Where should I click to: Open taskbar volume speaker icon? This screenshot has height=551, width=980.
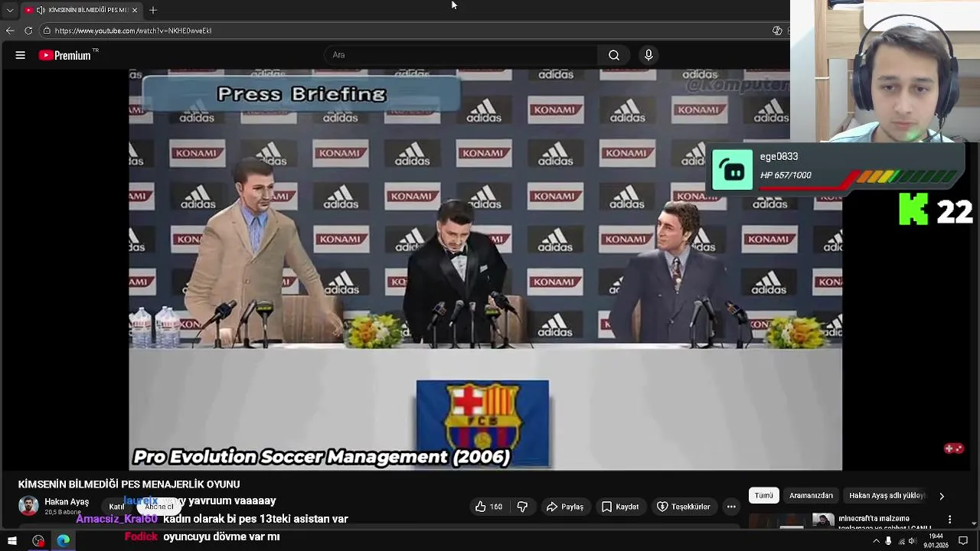[x=912, y=541]
